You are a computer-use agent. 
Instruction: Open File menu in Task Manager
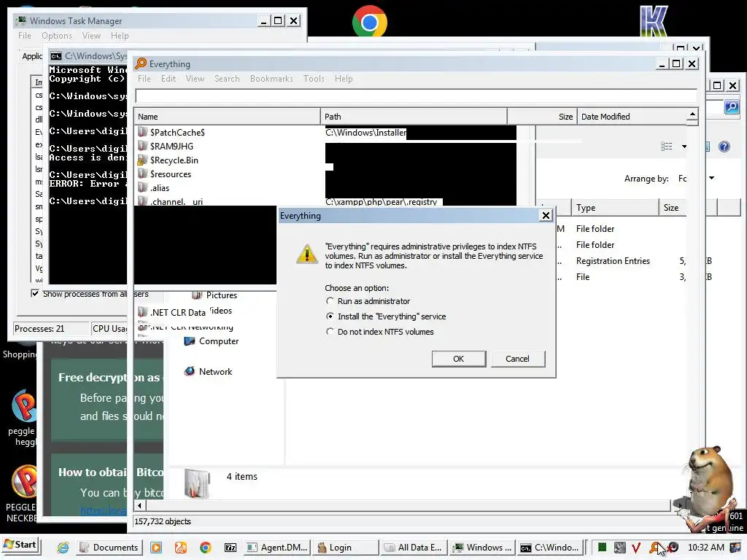coord(25,36)
